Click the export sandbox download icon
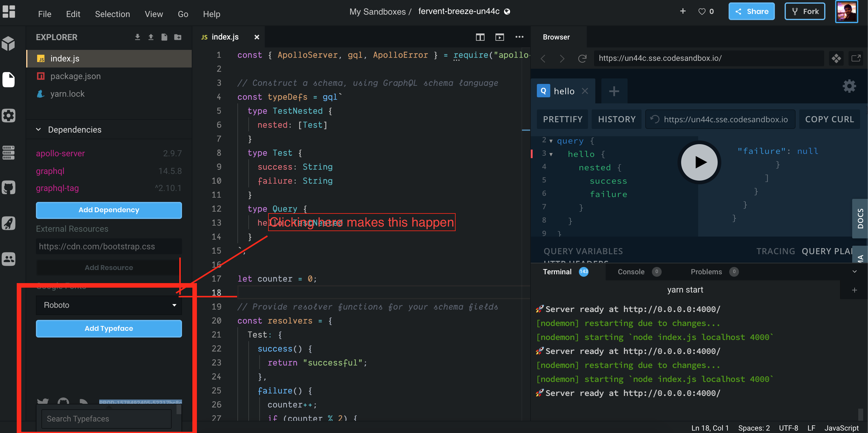868x433 pixels. [138, 37]
